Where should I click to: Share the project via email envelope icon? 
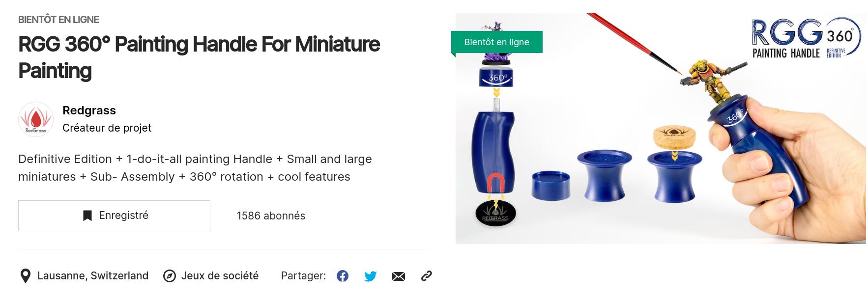coord(399,276)
